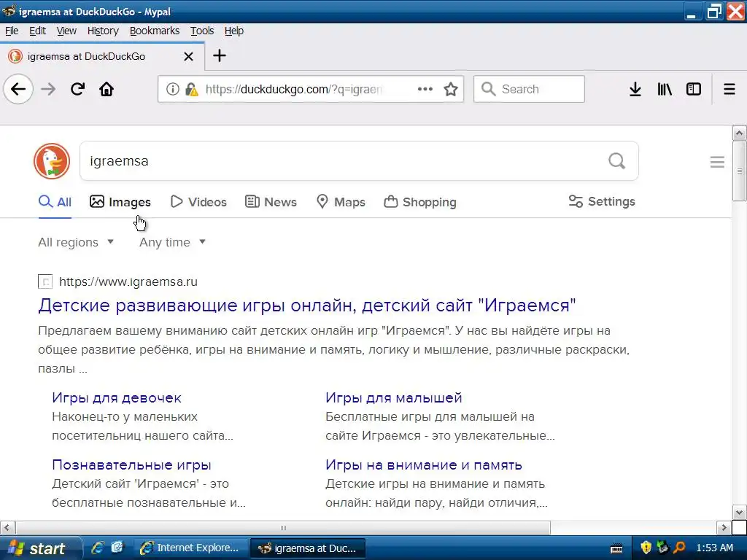Open the Mypal hamburger menu
The height and width of the screenshot is (560, 747).
(729, 89)
